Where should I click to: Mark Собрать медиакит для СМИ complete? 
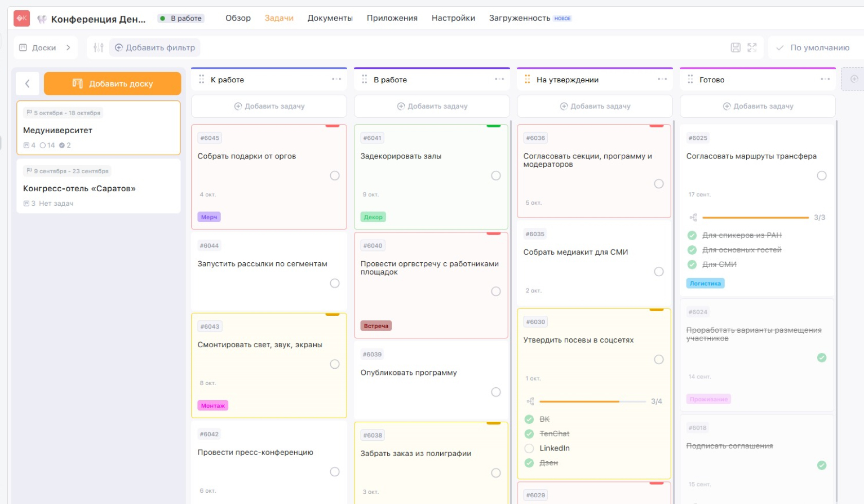[x=659, y=272]
